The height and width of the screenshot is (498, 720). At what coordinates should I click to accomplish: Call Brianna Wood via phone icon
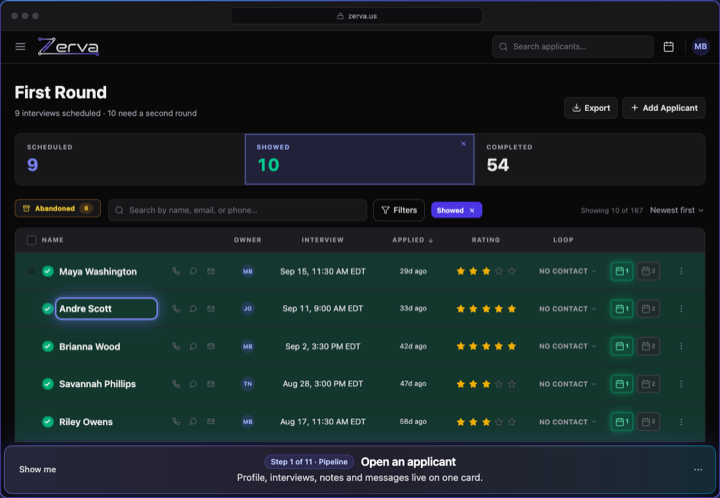176,346
